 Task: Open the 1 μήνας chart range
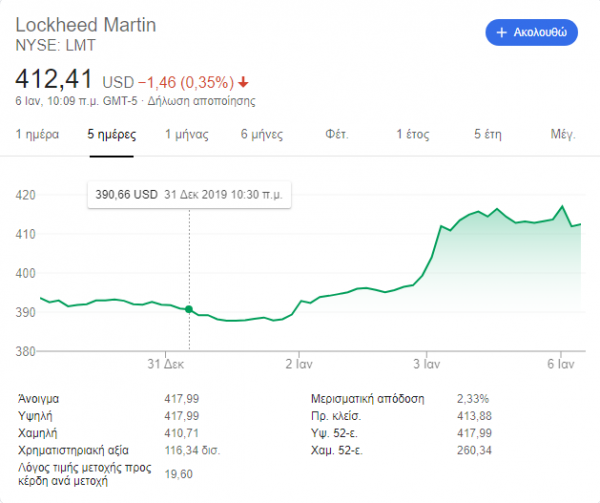tap(187, 134)
